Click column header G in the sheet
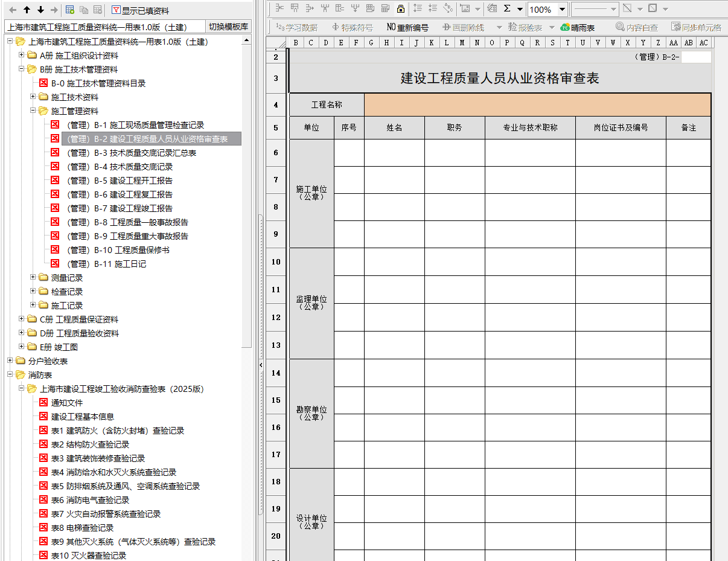 point(371,43)
